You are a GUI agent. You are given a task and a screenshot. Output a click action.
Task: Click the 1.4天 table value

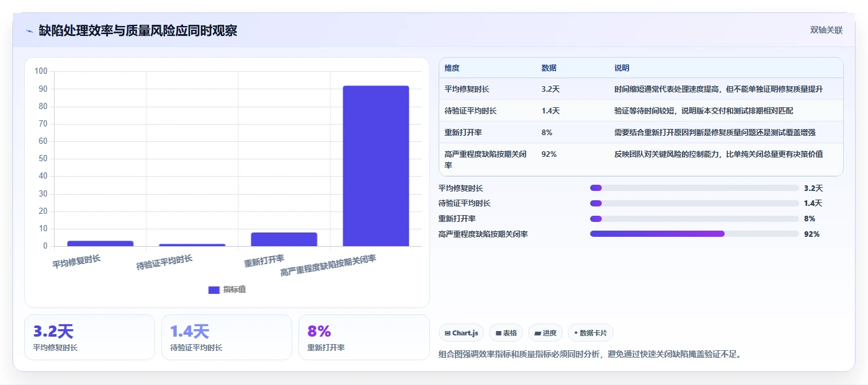550,111
